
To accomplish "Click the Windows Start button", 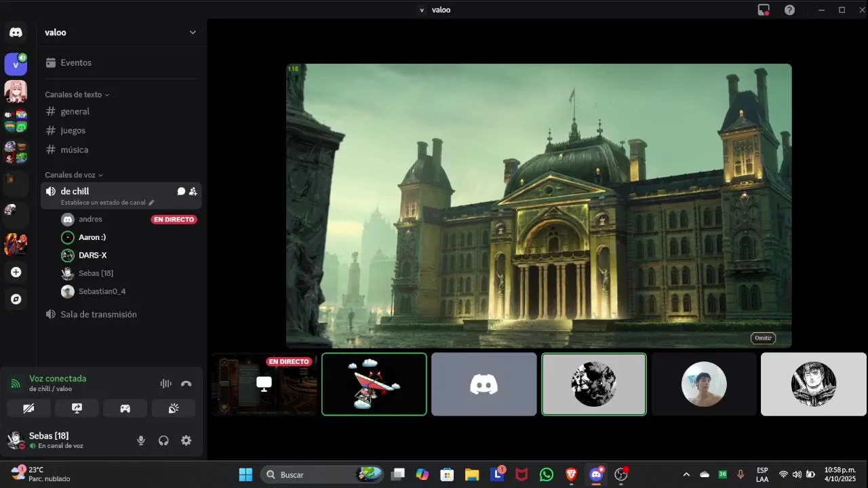I will tap(245, 474).
